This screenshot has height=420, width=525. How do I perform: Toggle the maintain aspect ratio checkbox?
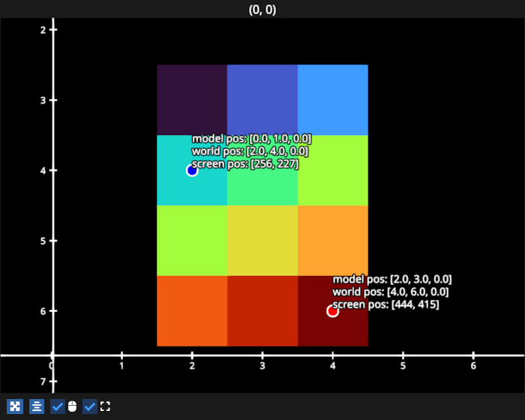(90, 406)
